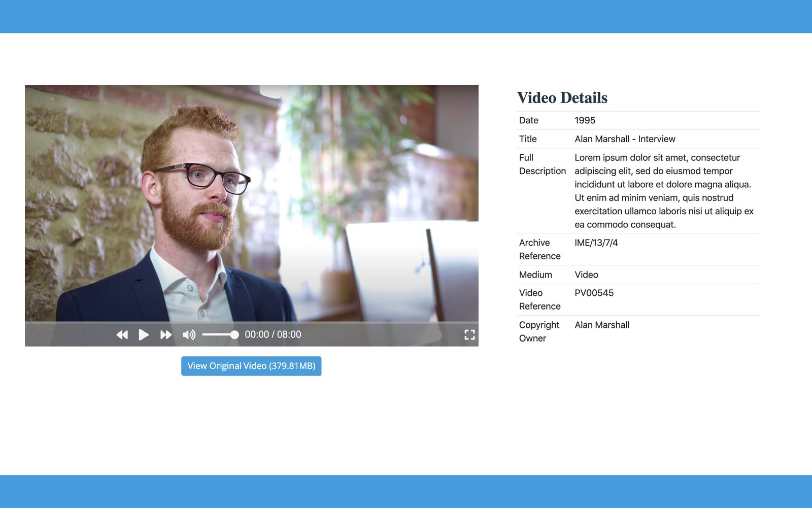Select the Date value 1995
Viewport: 812px width, 508px height.
pyautogui.click(x=585, y=121)
